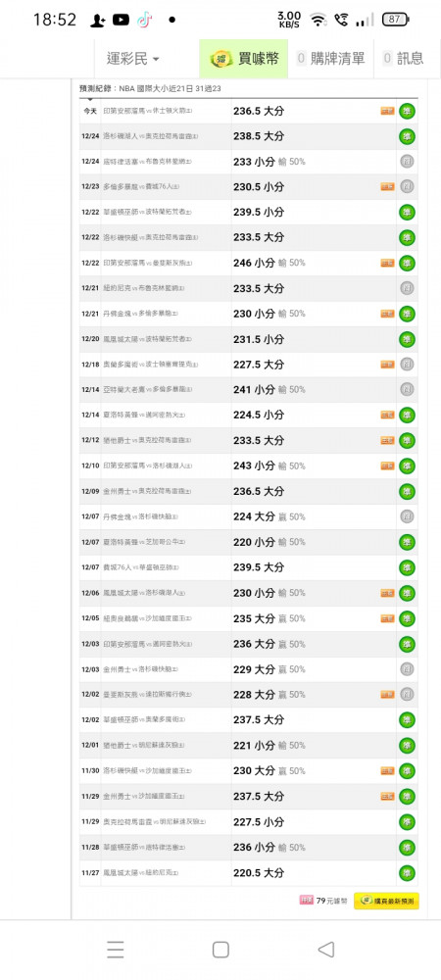Click the orange badge in today's 236.5 大分 row
Image resolution: width=441 pixels, height=980 pixels.
[387, 112]
